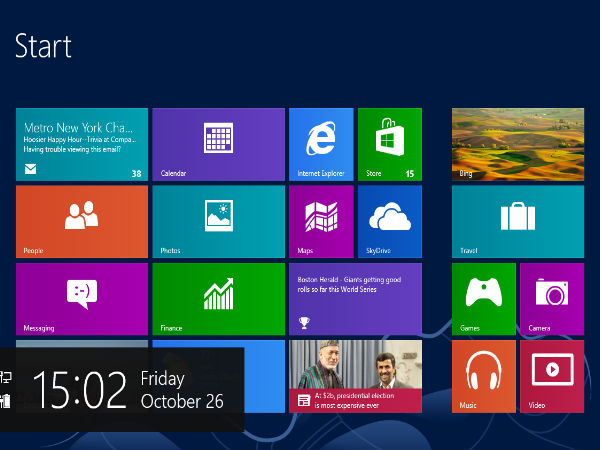Click mail unread count '38'
The image size is (600, 450).
pos(137,174)
